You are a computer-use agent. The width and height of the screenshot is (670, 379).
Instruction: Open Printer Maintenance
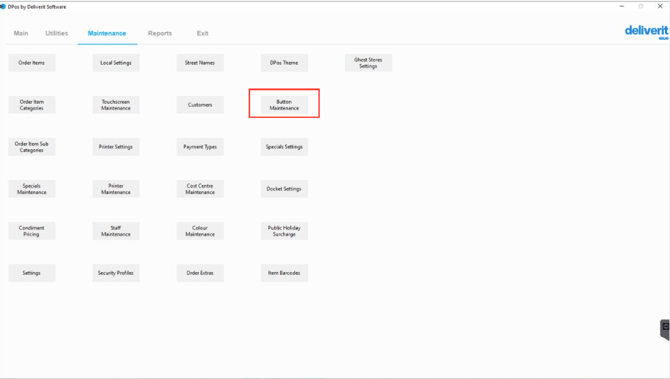[116, 189]
